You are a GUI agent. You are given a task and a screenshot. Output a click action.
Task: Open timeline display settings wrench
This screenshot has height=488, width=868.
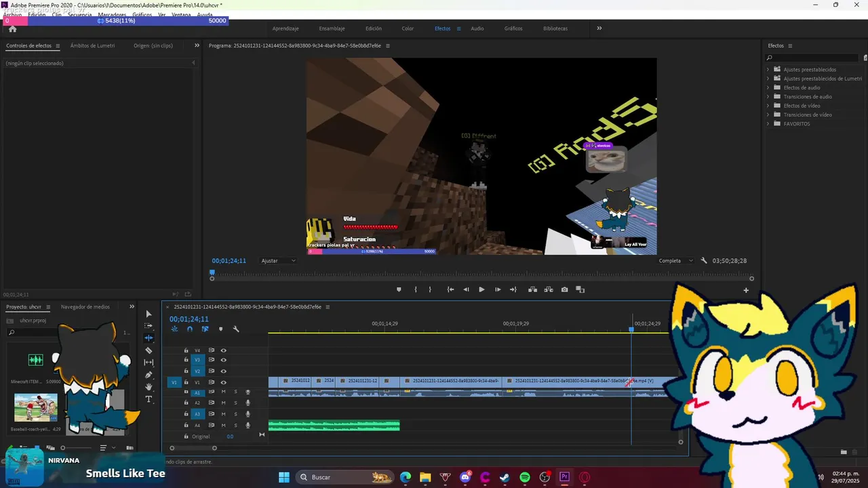click(x=236, y=329)
